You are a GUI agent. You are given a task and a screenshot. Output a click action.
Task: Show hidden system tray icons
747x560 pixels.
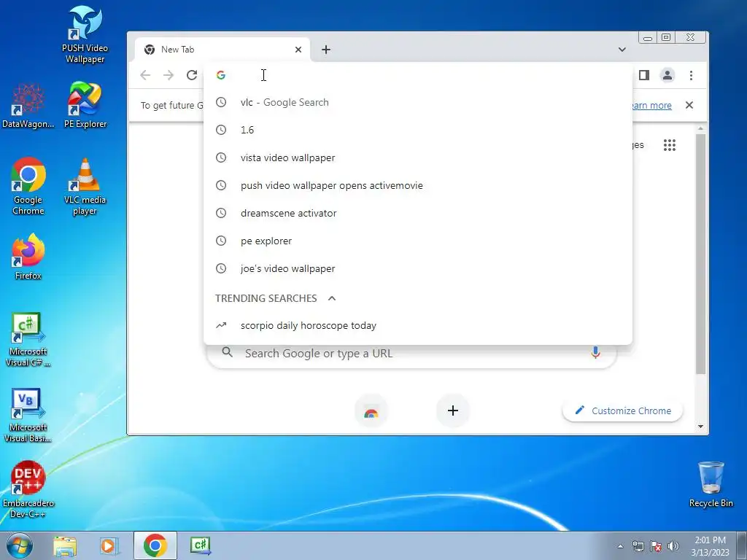pos(620,547)
